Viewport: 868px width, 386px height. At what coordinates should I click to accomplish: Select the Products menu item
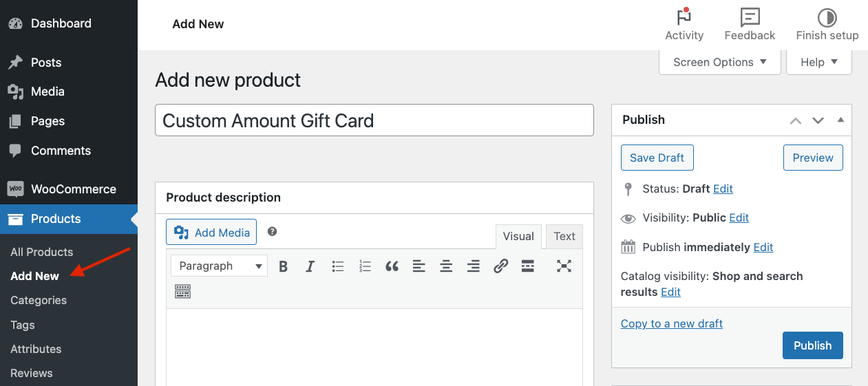tap(69, 219)
